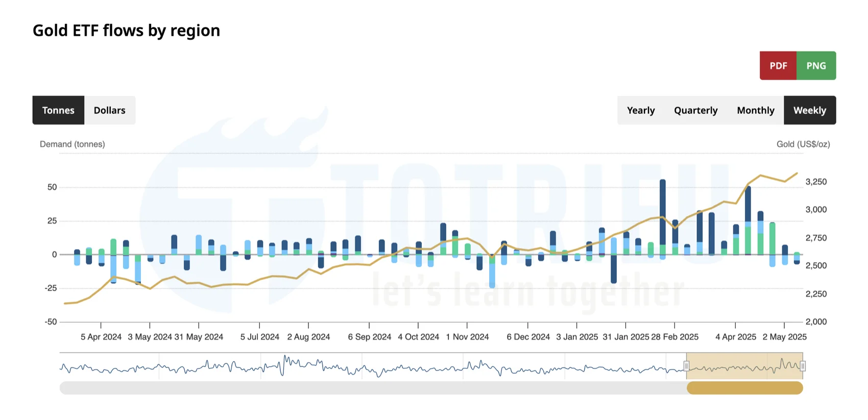Viewport: 868px width, 420px height.
Task: Click the Gold ETF flows by region title
Action: (x=126, y=31)
